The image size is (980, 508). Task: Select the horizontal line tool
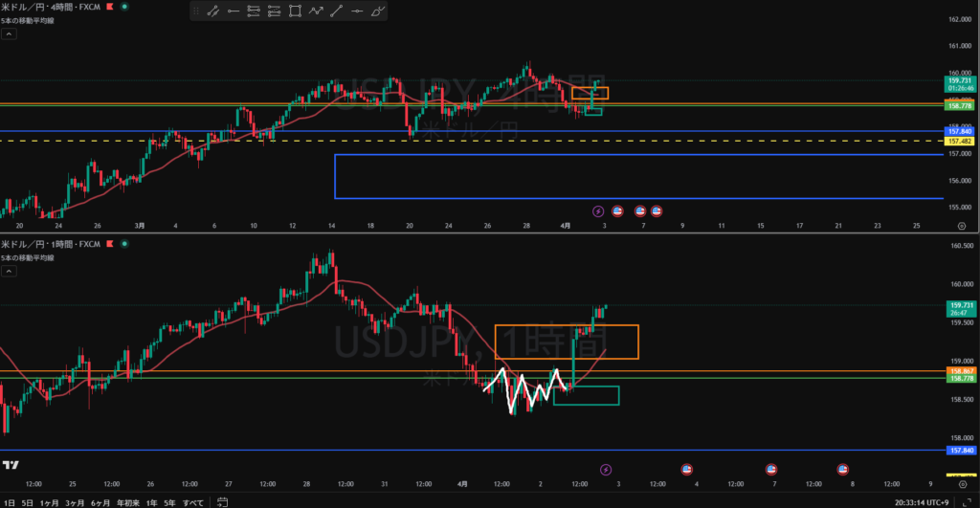(357, 12)
